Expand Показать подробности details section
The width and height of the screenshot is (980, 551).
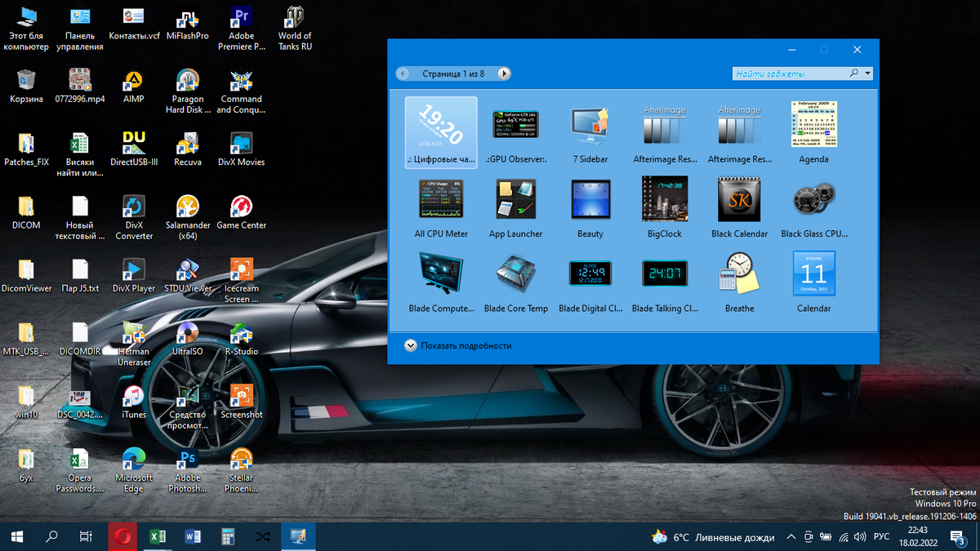click(x=458, y=346)
